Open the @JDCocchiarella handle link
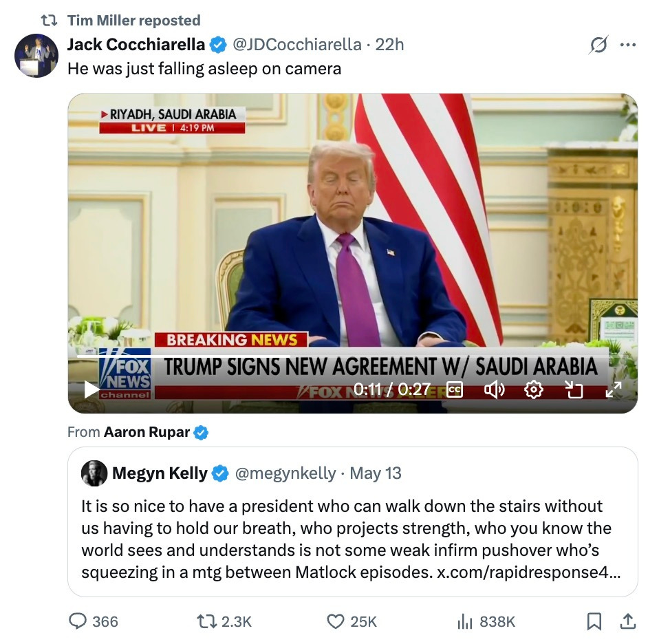The height and width of the screenshot is (644, 648). pyautogui.click(x=297, y=45)
